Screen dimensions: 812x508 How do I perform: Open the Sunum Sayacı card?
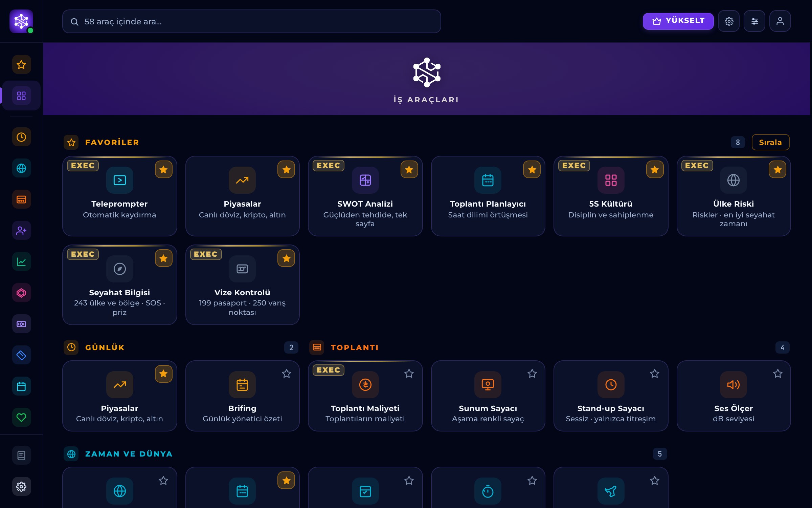(x=488, y=396)
